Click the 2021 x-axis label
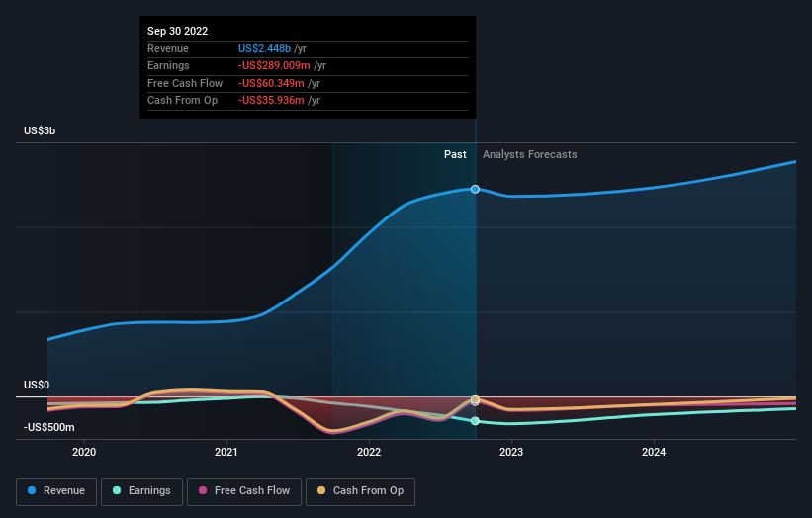Viewport: 812px width, 518px height. [x=226, y=453]
